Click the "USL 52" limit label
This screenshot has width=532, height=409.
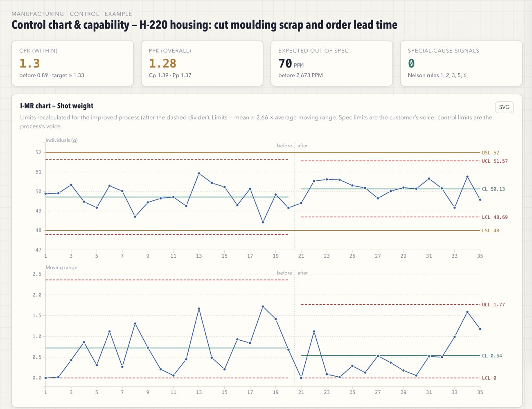click(490, 153)
